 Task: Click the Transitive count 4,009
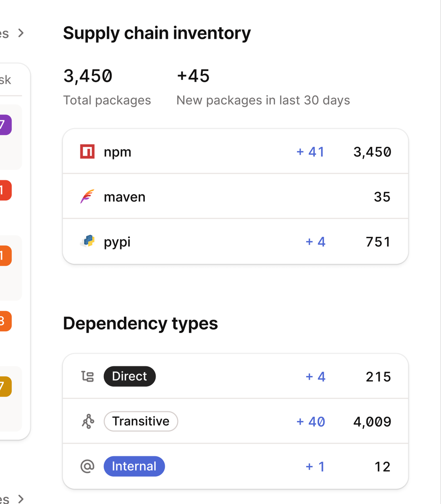[x=372, y=421]
